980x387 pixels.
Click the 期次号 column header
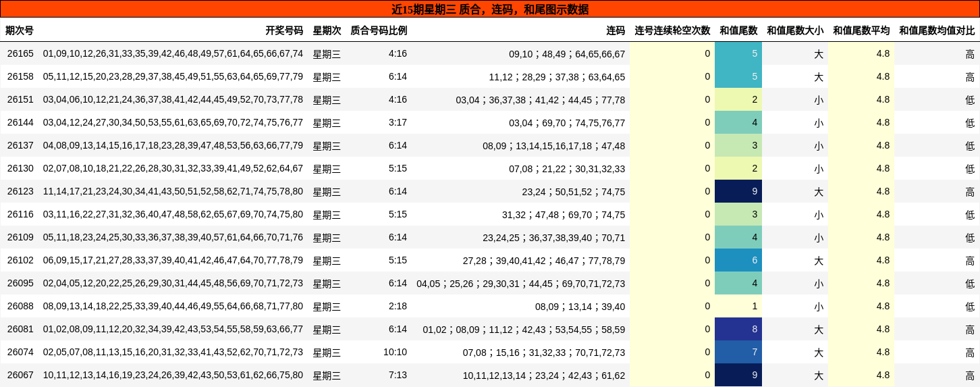(x=20, y=30)
